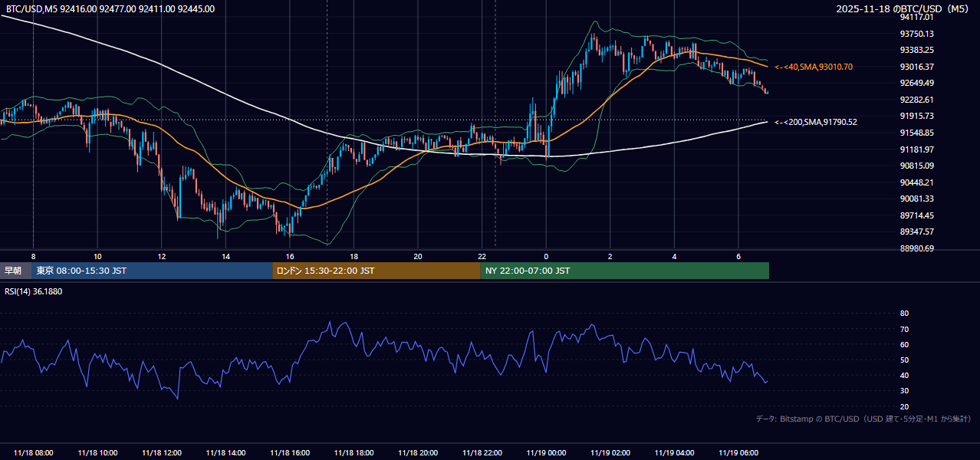The image size is (980, 460).
Task: Click RSI axis level 40
Action: pyautogui.click(x=904, y=375)
